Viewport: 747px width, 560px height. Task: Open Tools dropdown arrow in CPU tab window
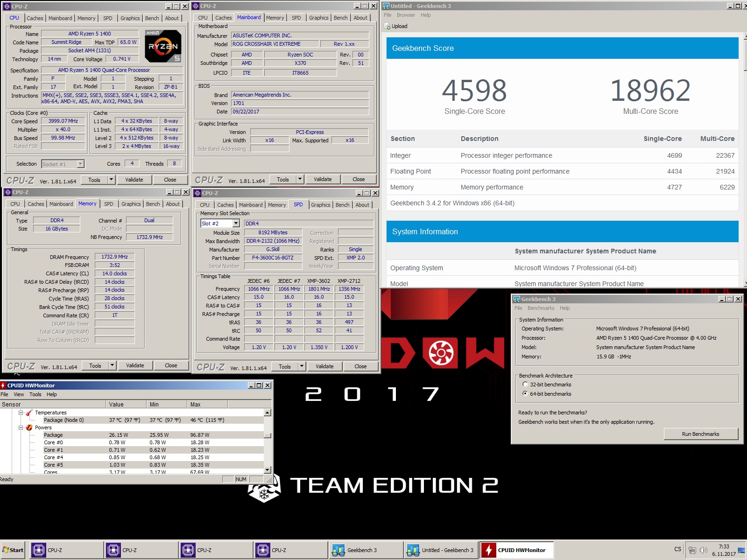111,180
